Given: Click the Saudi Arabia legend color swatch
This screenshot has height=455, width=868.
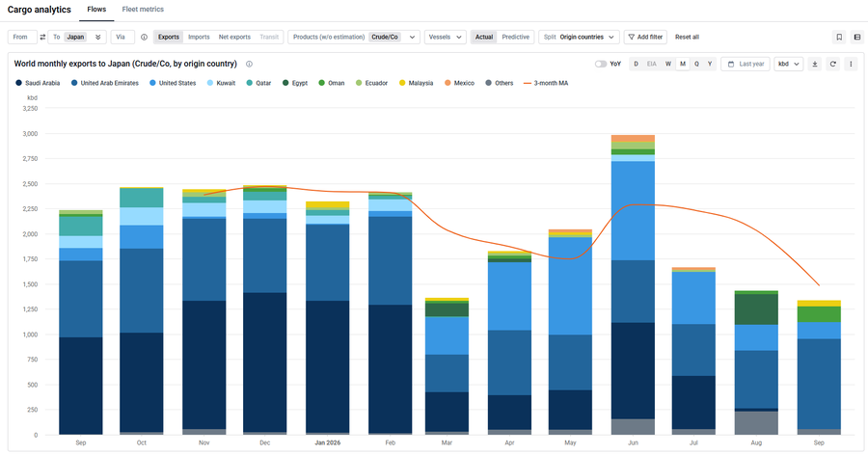Looking at the screenshot, I should 19,83.
